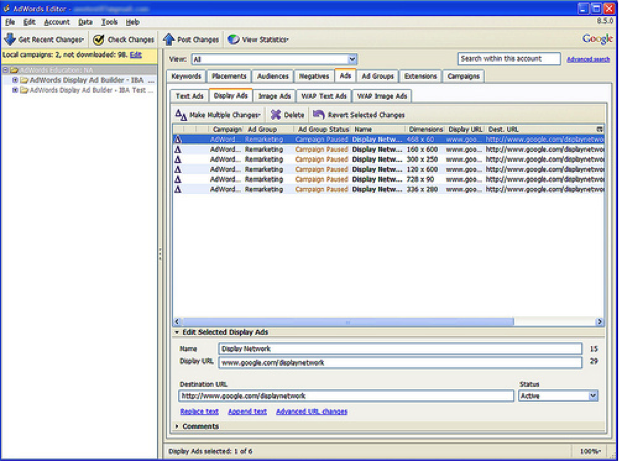Sort by the Dimensions column header
Image resolution: width=619 pixels, height=461 pixels.
(x=425, y=129)
